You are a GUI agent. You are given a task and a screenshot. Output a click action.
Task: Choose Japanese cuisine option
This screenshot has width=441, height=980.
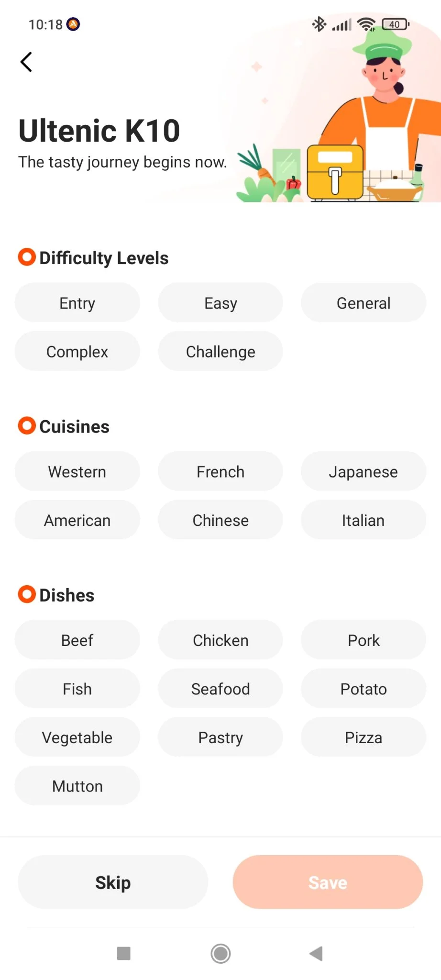[x=363, y=472]
